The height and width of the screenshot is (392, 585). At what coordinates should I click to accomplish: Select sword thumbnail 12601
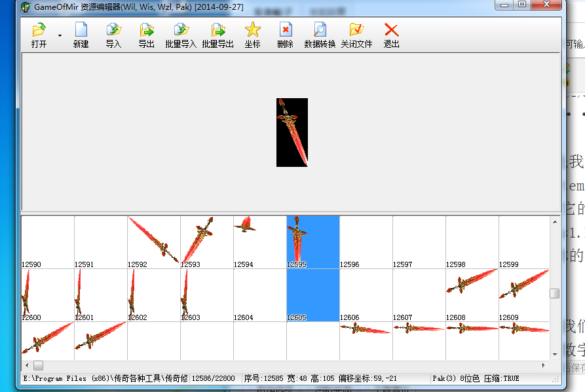click(x=101, y=295)
